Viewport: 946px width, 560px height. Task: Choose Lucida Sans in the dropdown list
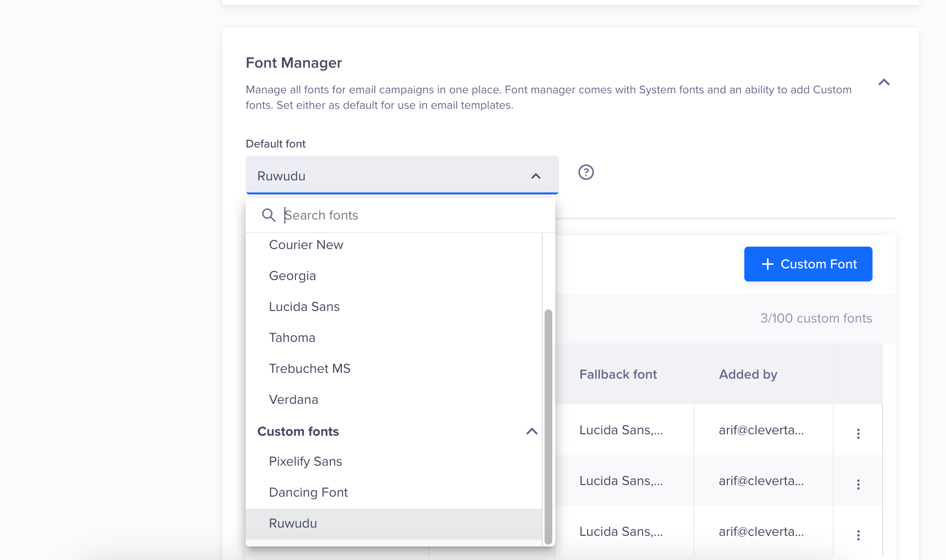click(394, 307)
